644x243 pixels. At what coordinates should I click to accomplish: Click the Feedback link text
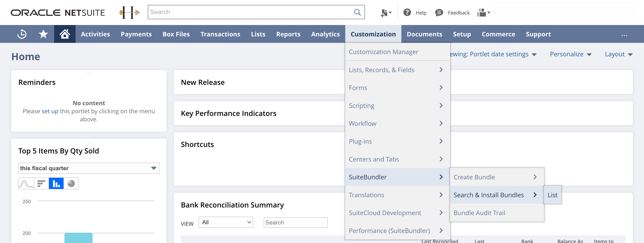tap(458, 13)
